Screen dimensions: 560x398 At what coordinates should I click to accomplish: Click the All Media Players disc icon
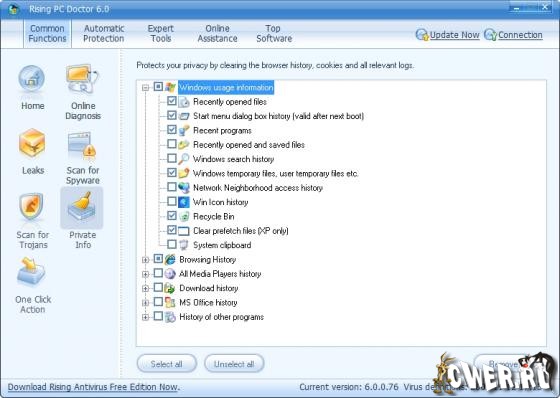click(x=170, y=274)
